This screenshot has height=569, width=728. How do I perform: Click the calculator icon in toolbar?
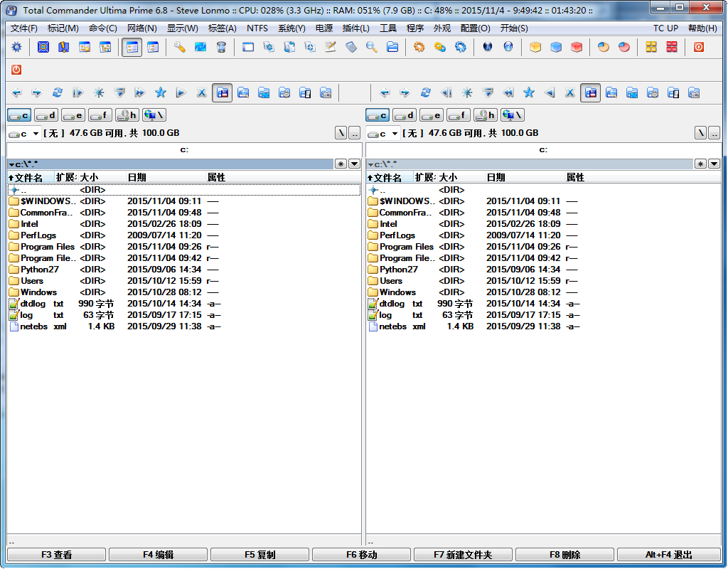pos(351,47)
